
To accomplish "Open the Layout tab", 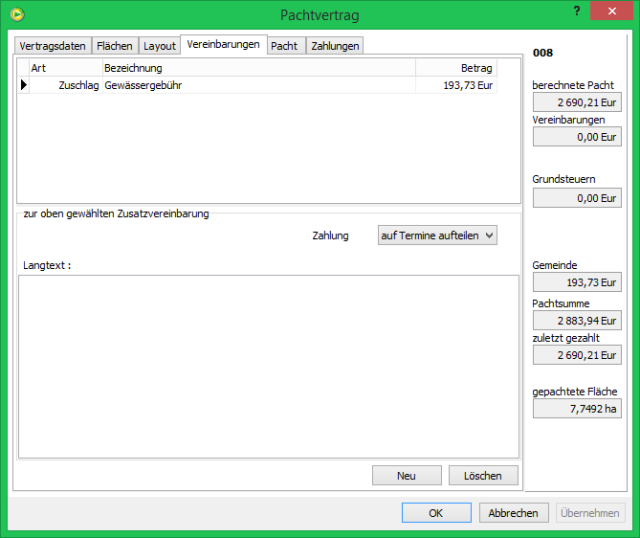I will click(x=159, y=46).
